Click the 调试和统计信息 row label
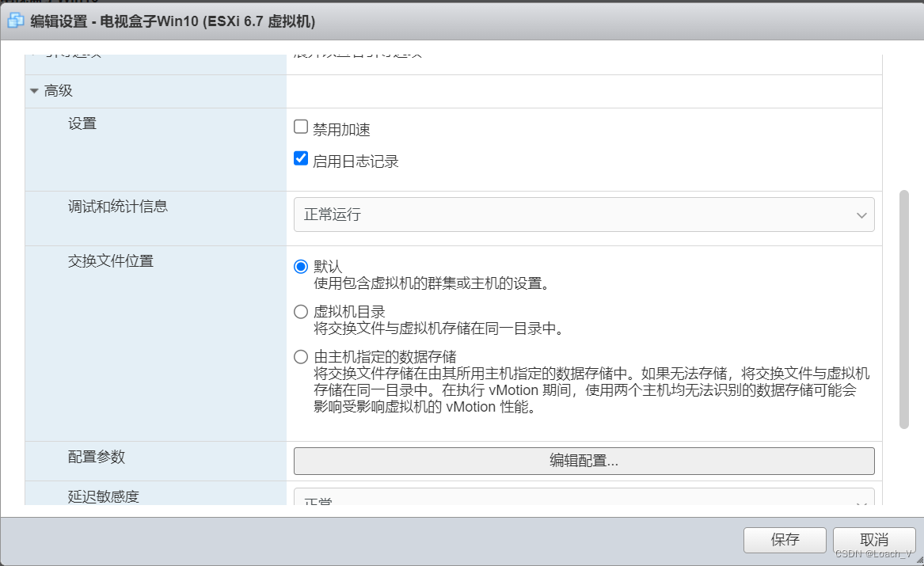 (x=118, y=206)
